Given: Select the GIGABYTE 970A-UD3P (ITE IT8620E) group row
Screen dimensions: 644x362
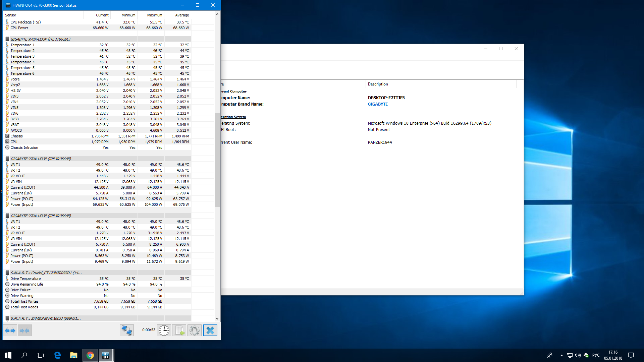Looking at the screenshot, I should (40, 39).
